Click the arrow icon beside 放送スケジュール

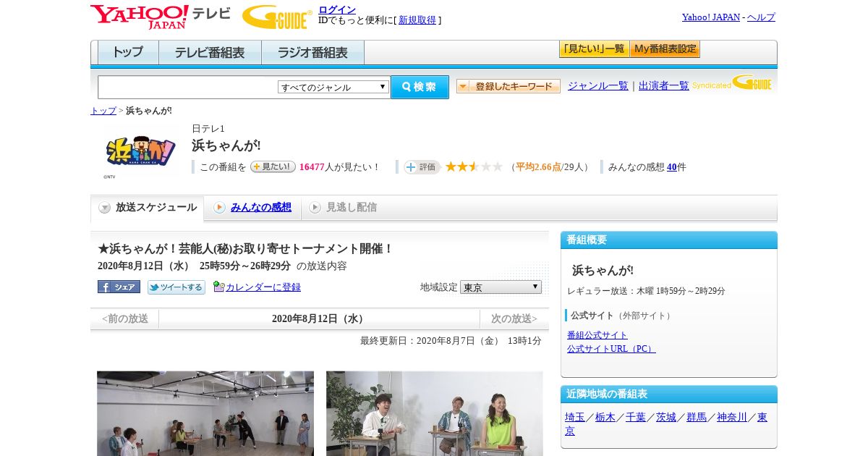(105, 208)
